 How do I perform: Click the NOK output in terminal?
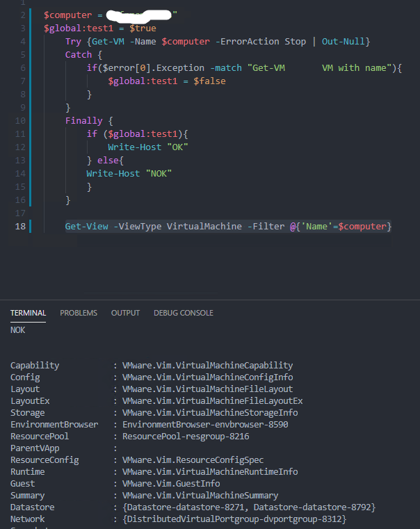click(x=17, y=330)
